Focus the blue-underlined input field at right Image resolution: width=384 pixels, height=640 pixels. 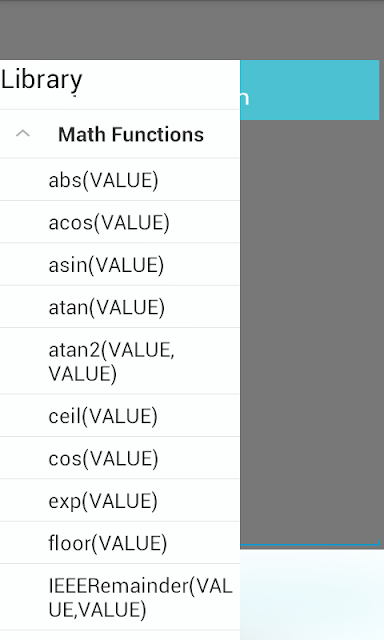coord(310,539)
